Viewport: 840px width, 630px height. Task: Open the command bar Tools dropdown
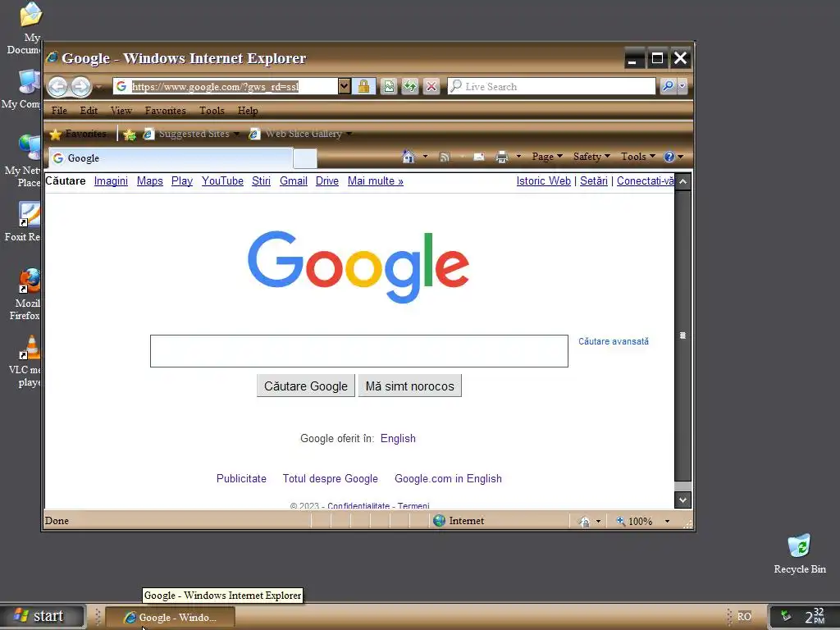click(637, 157)
